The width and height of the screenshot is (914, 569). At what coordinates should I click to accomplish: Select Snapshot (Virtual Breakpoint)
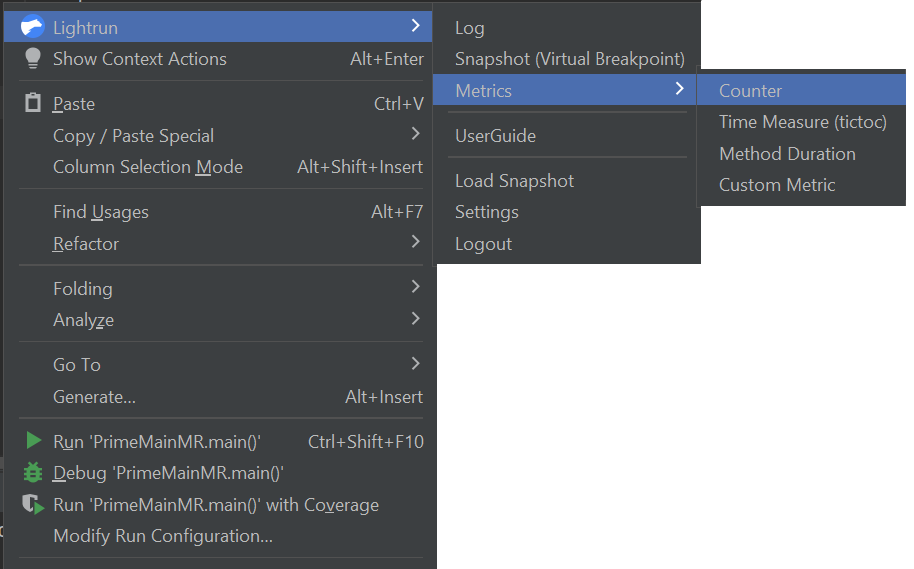pos(569,59)
